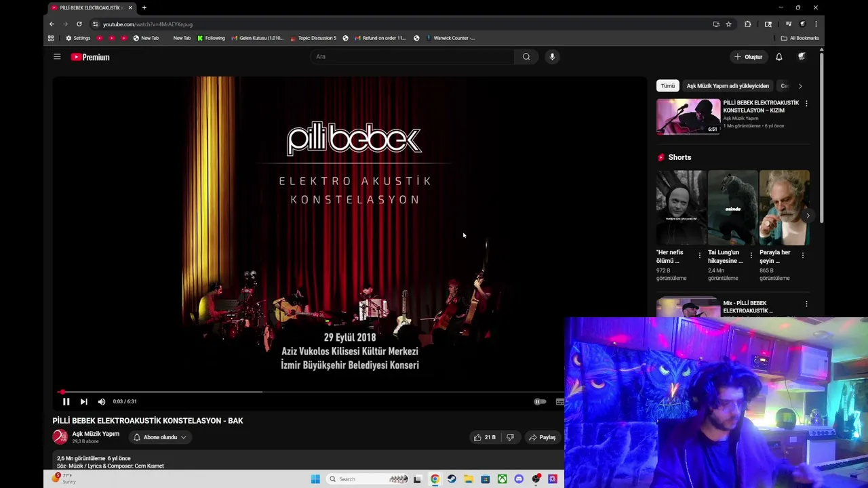Open a new browser tab
The image size is (868, 488).
tap(144, 7)
